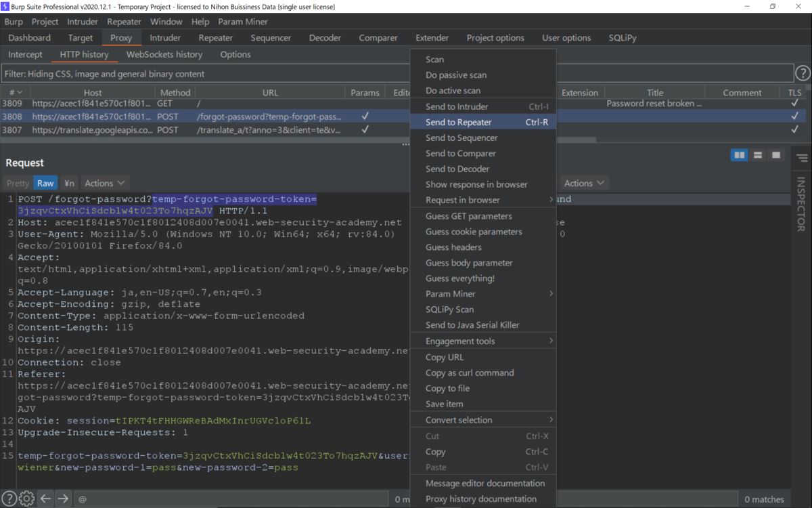
Task: Open the Project options tab
Action: click(x=495, y=38)
